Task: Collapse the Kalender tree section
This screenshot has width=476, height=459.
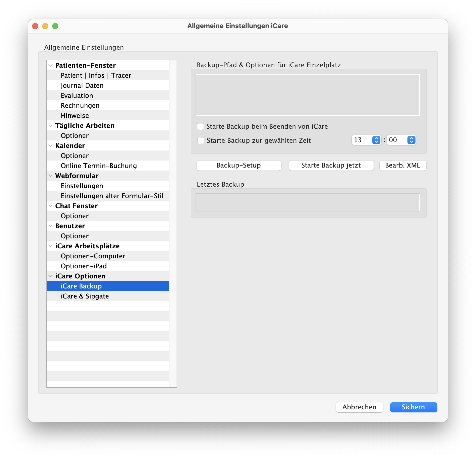Action: [x=50, y=146]
